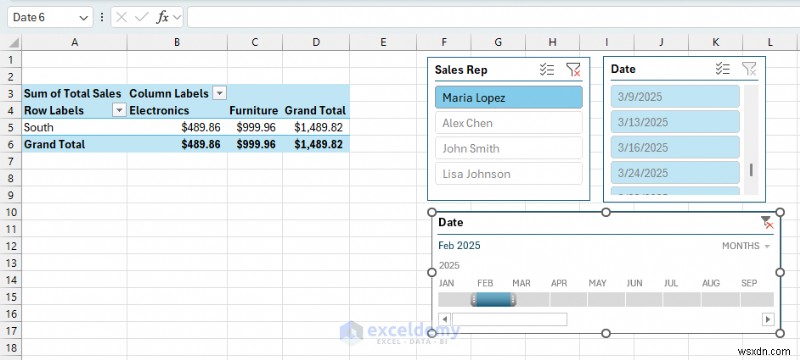Select the JAN segment on timeline
Screen dimensions: 800x360
tap(454, 299)
